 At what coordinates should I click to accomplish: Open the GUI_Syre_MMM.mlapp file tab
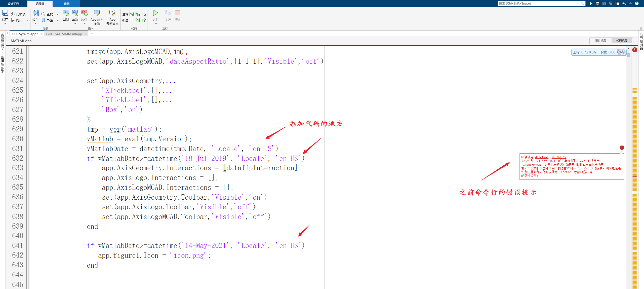pos(64,34)
